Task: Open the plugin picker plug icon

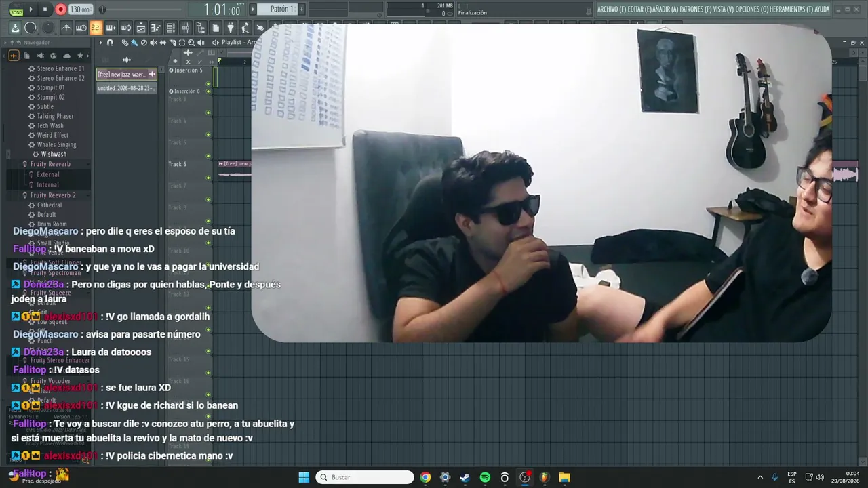Action: [230, 28]
